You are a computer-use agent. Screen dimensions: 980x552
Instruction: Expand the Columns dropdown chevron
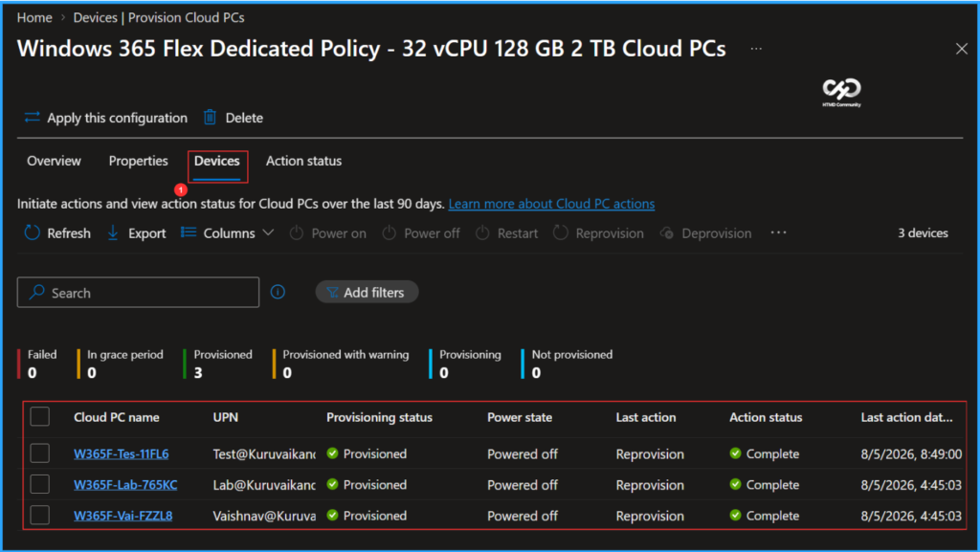coord(268,232)
